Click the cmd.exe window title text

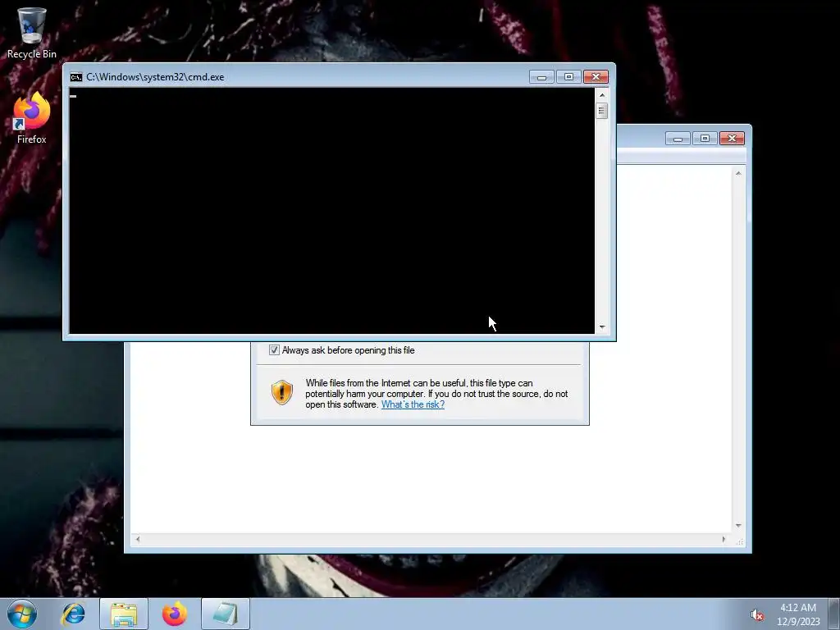[155, 77]
